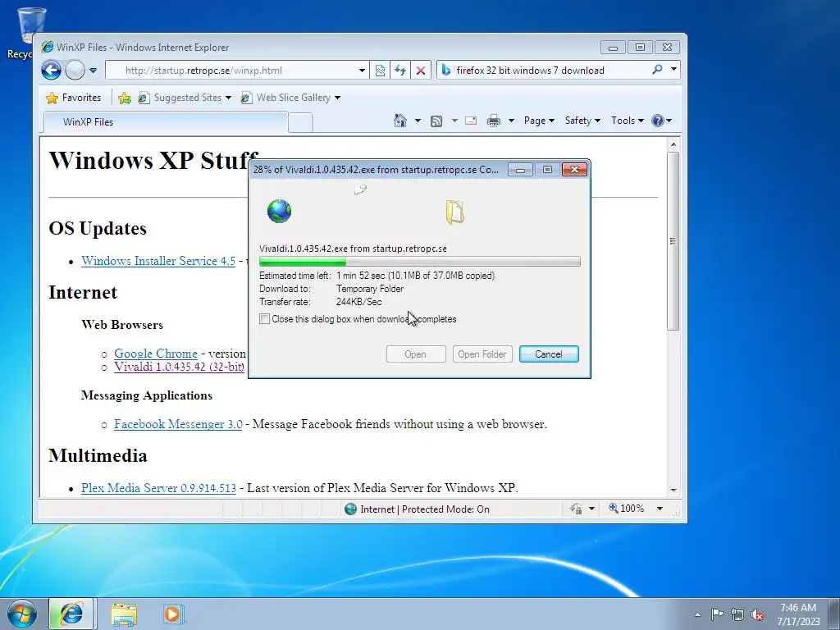Screen dimensions: 840x630
Task: Open Plex Media Server 0.9.914.513 link
Action: click(158, 488)
